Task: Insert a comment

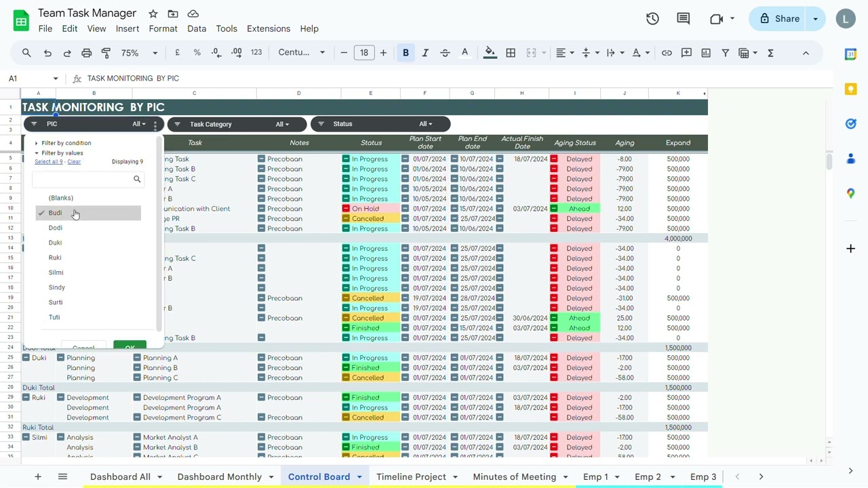Action: 686,53
